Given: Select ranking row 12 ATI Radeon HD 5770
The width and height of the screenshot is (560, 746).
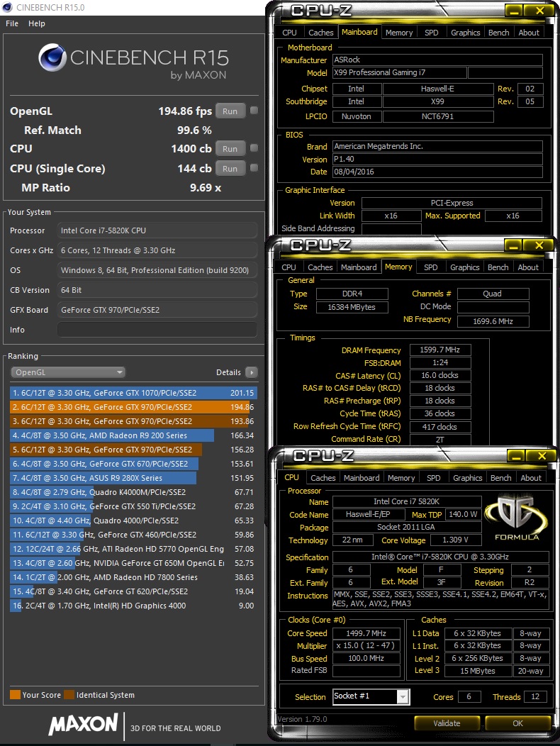Looking at the screenshot, I should click(134, 549).
